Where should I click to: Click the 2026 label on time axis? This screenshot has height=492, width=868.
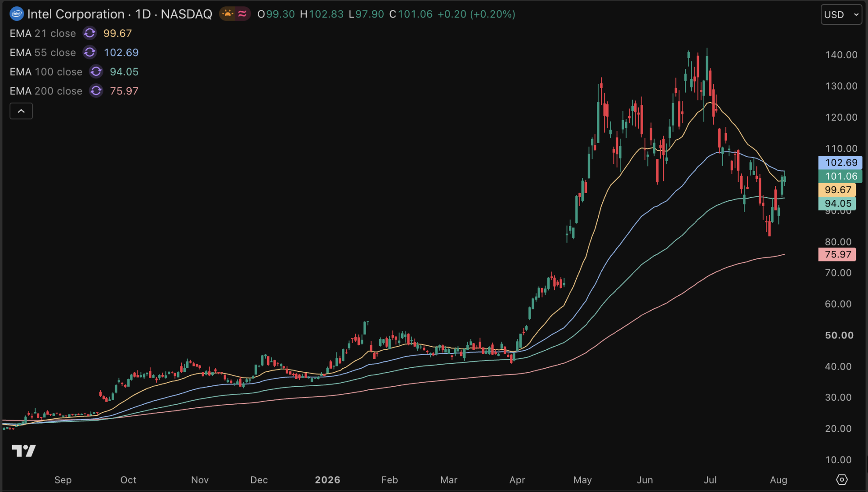pyautogui.click(x=327, y=480)
